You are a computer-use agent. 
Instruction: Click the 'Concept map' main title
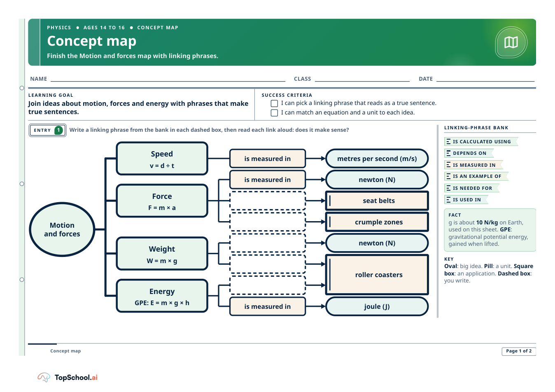[x=92, y=41]
